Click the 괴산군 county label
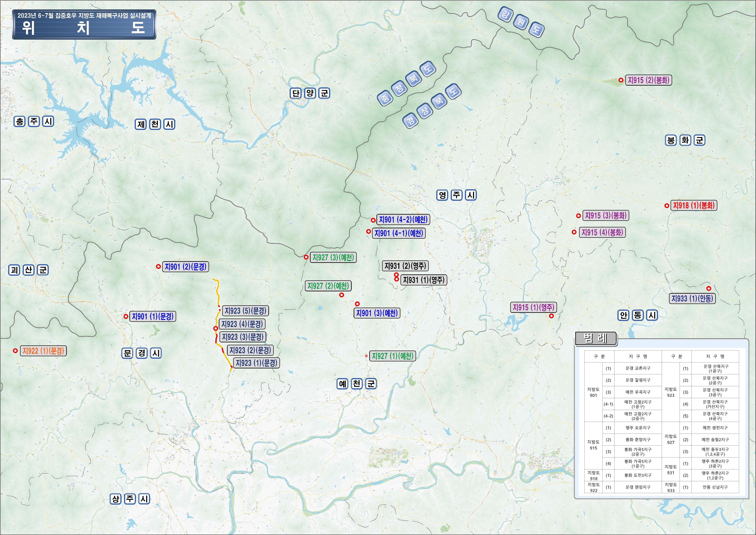 [29, 270]
